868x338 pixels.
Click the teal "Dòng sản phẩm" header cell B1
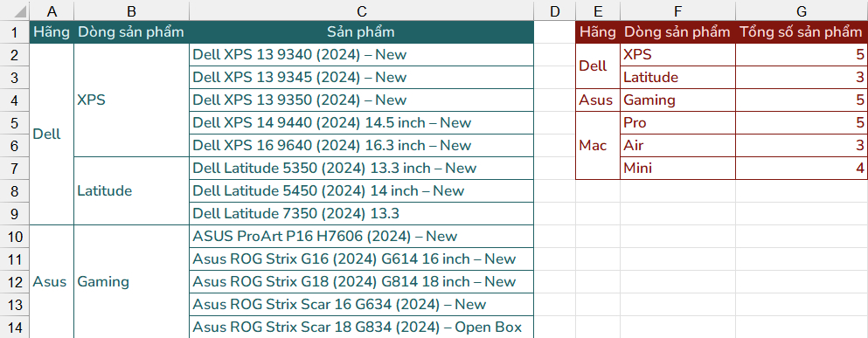pos(131,32)
